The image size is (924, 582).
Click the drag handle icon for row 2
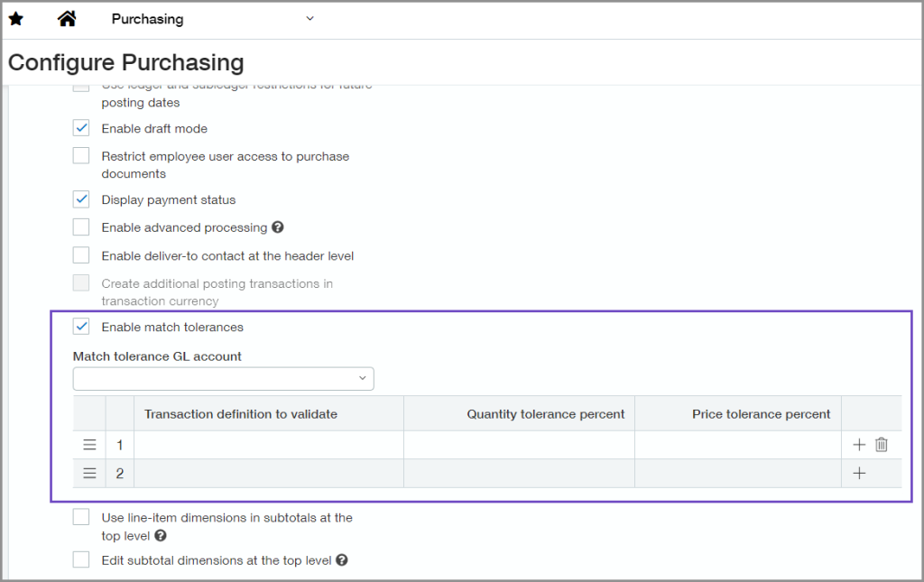(88, 473)
